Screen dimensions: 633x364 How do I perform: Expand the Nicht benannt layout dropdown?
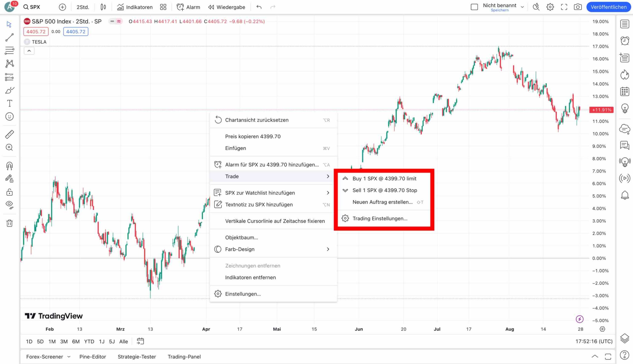click(522, 7)
